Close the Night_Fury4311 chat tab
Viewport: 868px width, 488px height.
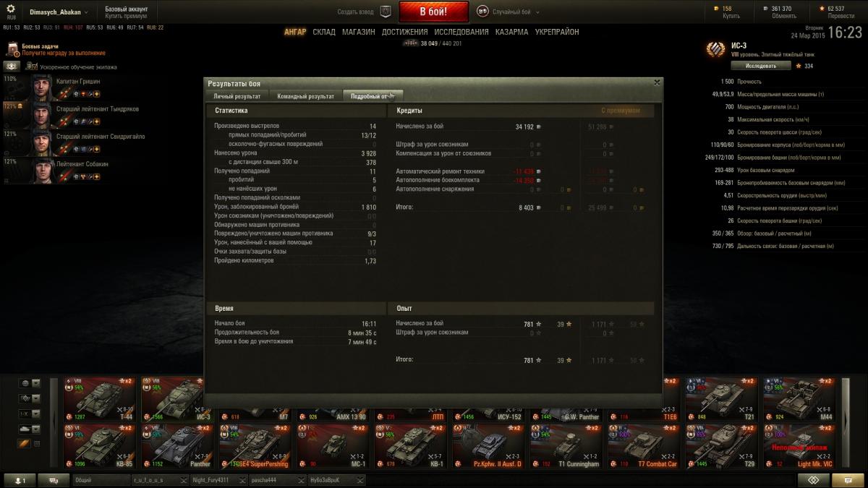244,479
